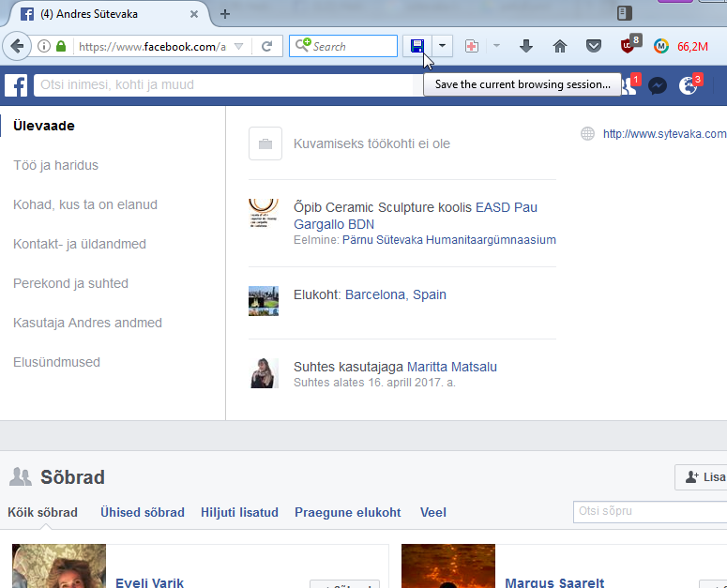Image resolution: width=727 pixels, height=588 pixels.
Task: Open the sytevaka.com website link
Action: click(x=664, y=134)
